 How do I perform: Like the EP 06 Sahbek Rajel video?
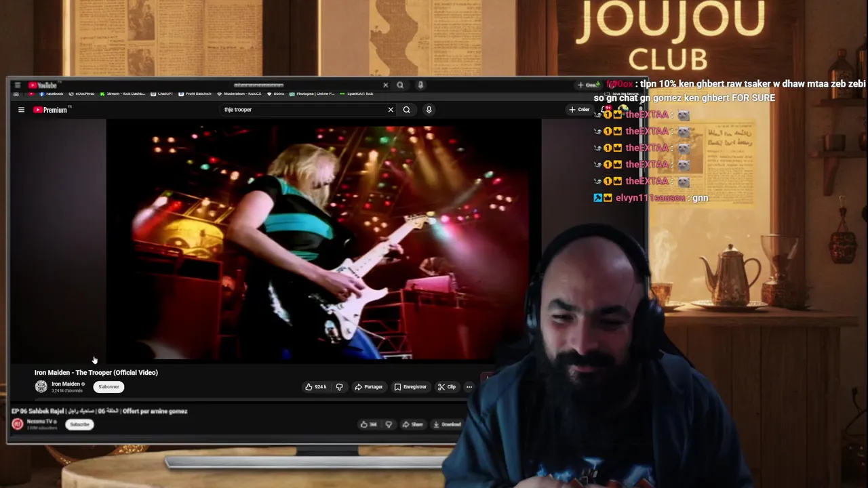[x=368, y=424]
